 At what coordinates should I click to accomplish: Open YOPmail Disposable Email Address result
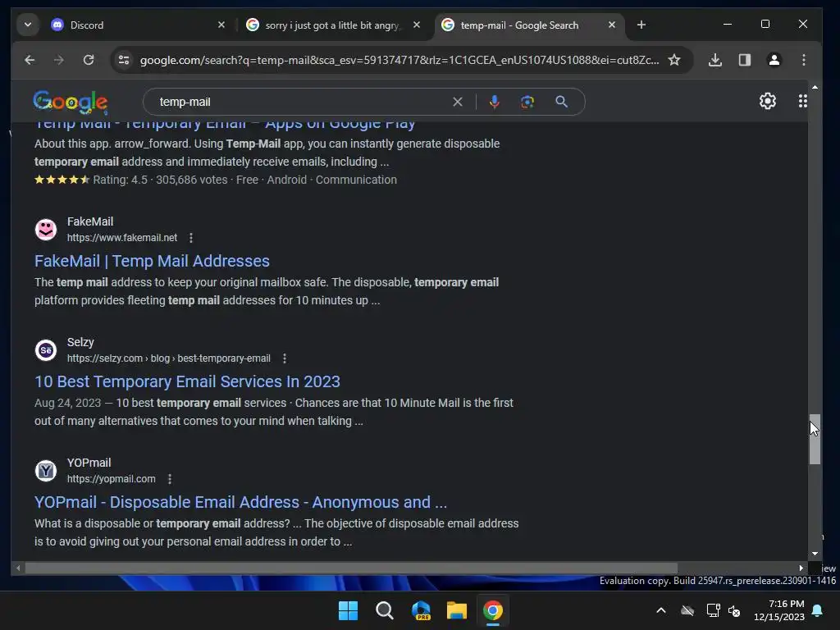click(x=240, y=502)
